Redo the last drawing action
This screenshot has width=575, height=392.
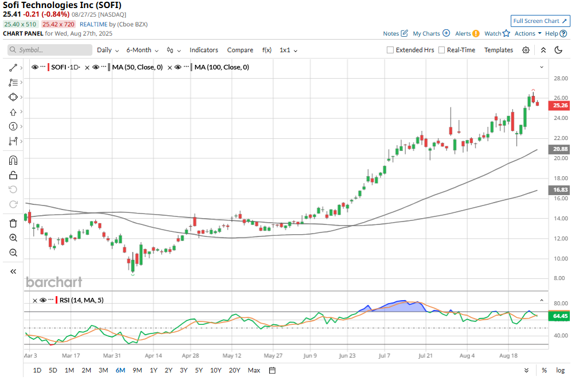click(x=13, y=204)
